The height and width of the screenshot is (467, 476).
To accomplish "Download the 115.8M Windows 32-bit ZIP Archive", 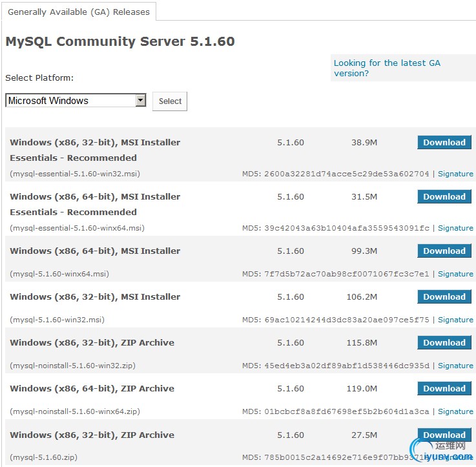I will pos(444,342).
